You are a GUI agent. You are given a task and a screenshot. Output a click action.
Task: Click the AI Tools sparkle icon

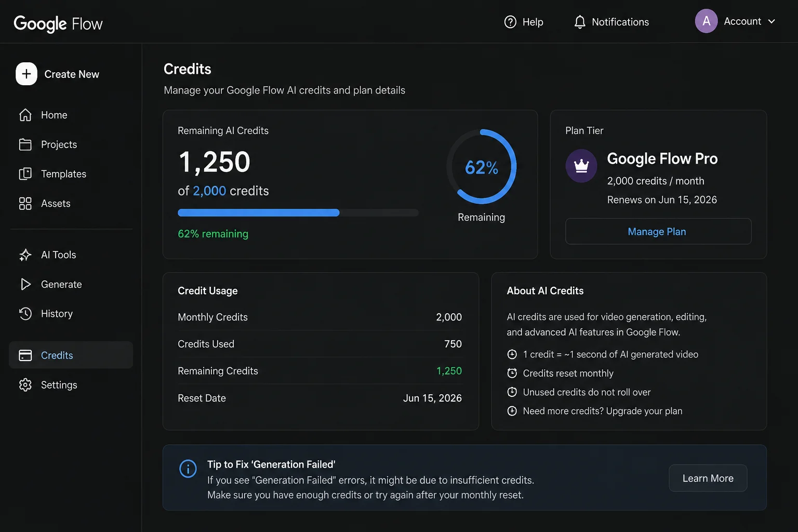[25, 255]
